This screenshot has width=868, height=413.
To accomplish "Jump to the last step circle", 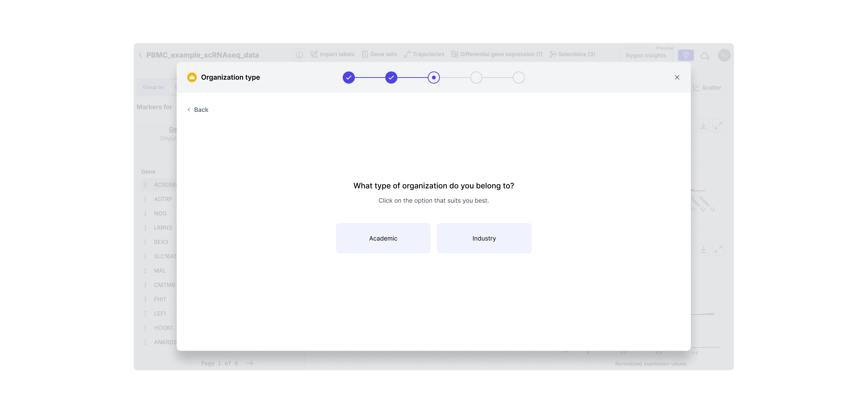I will [x=518, y=78].
